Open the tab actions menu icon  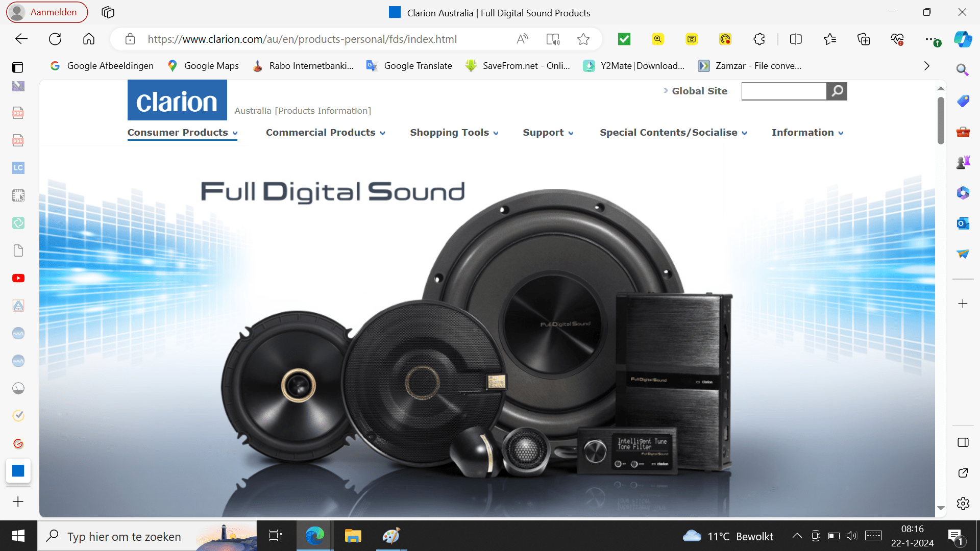(18, 67)
